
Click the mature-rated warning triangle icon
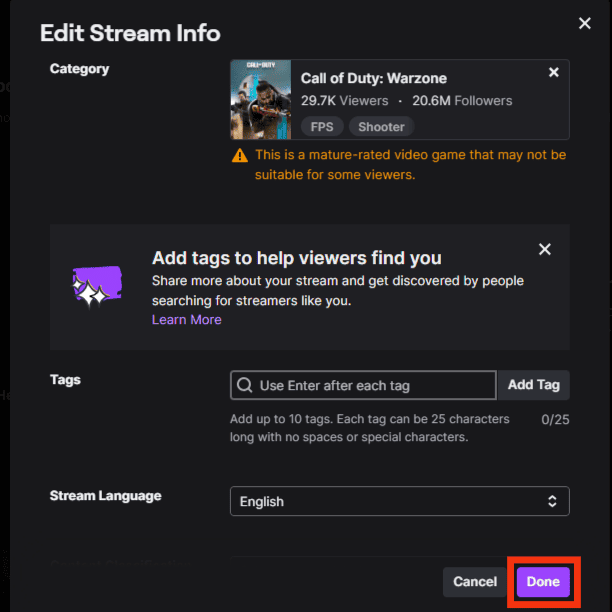point(240,155)
